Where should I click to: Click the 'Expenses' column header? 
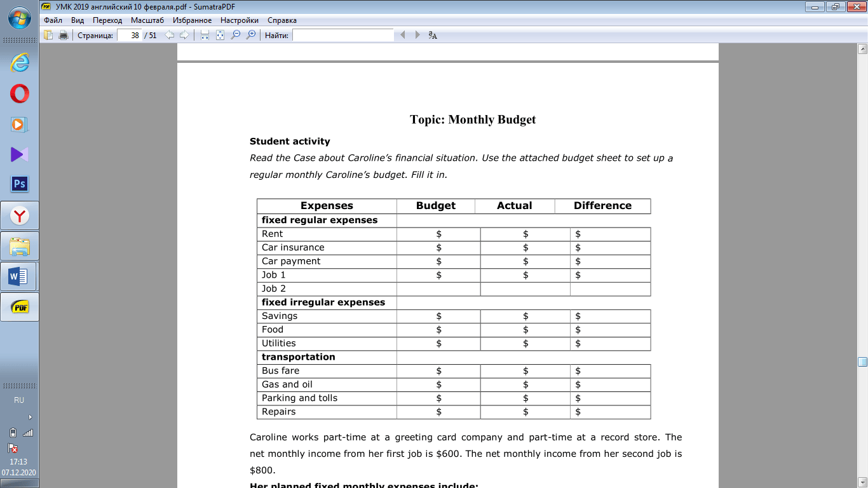click(x=327, y=206)
